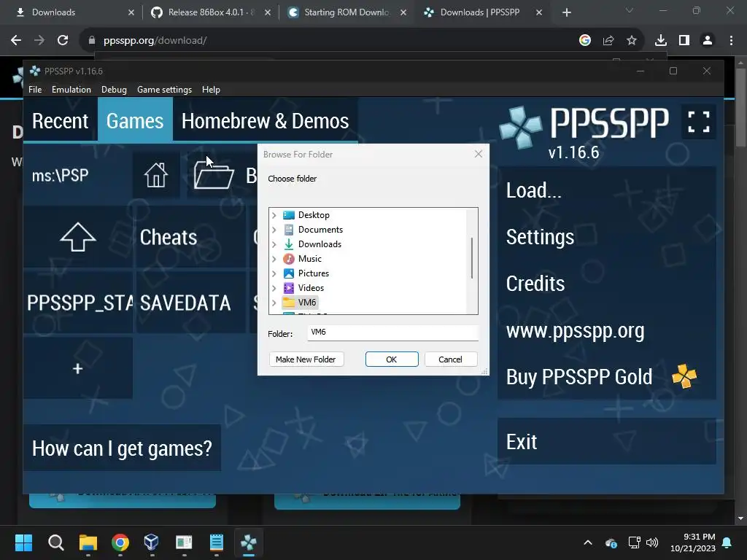Image resolution: width=747 pixels, height=560 pixels.
Task: Expand the Desktop tree node
Action: click(x=274, y=215)
